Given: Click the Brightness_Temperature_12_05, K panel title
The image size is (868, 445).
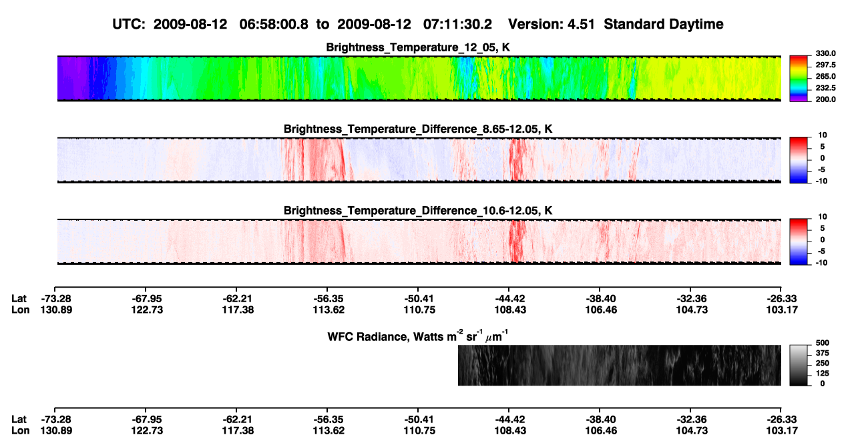Looking at the screenshot, I should (x=419, y=47).
